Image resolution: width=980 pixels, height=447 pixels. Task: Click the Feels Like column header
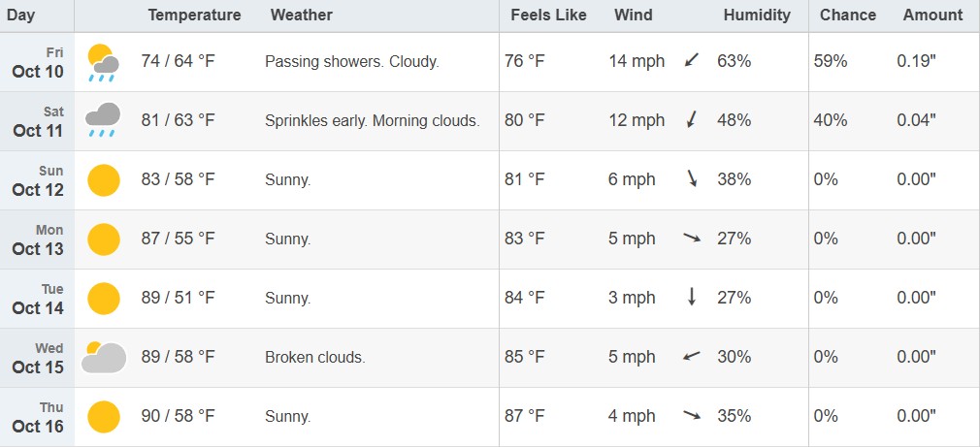tap(546, 16)
